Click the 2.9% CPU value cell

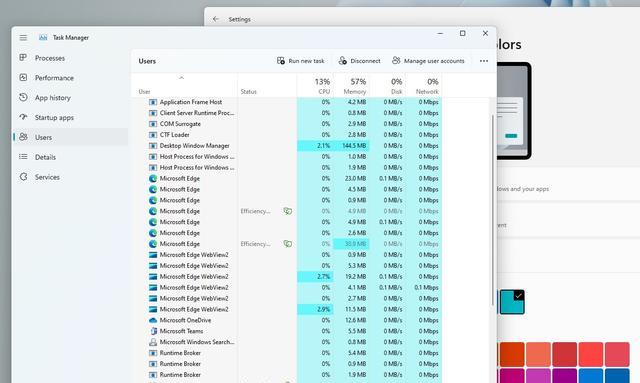point(315,309)
